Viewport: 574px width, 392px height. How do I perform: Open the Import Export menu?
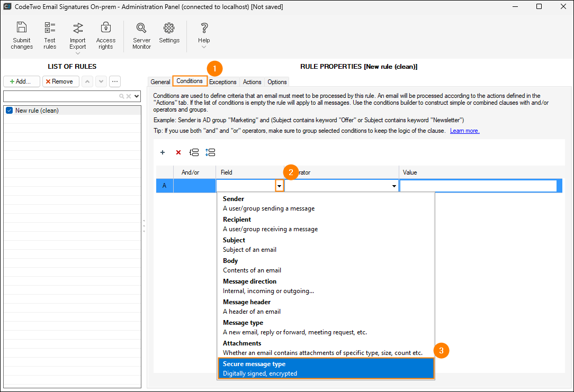click(78, 37)
